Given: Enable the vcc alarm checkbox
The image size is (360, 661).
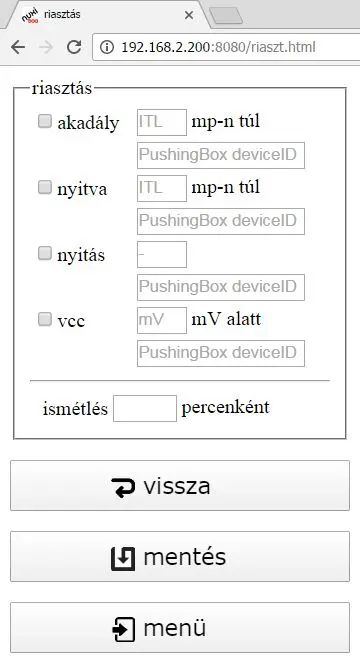Looking at the screenshot, I should pyautogui.click(x=45, y=319).
